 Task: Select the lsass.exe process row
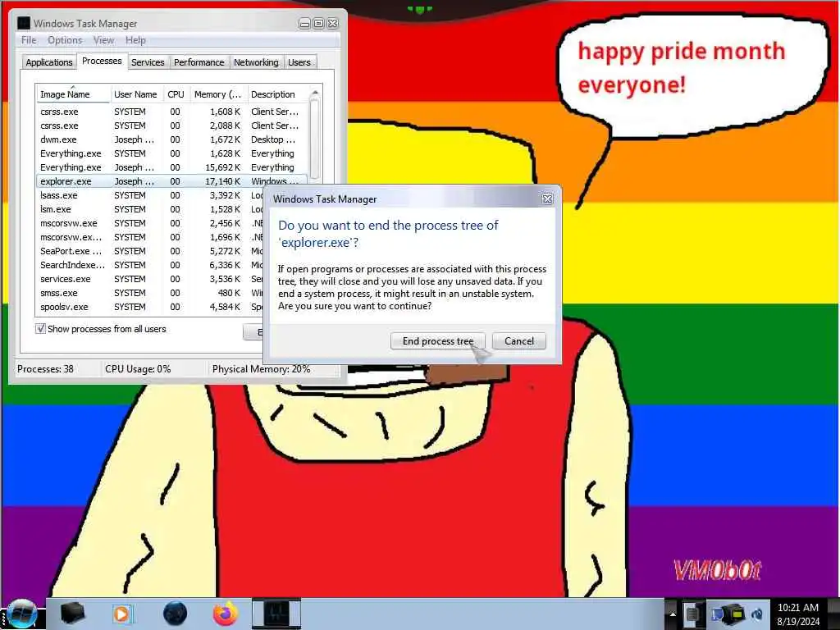click(x=149, y=195)
